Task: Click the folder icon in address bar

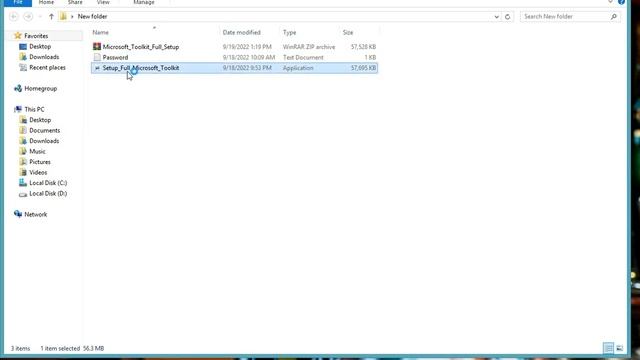Action: (63, 16)
